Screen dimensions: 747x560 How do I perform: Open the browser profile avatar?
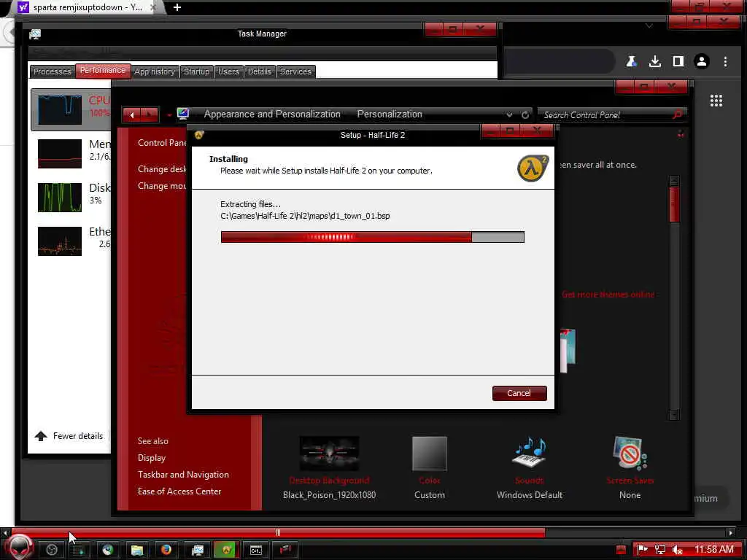701,61
